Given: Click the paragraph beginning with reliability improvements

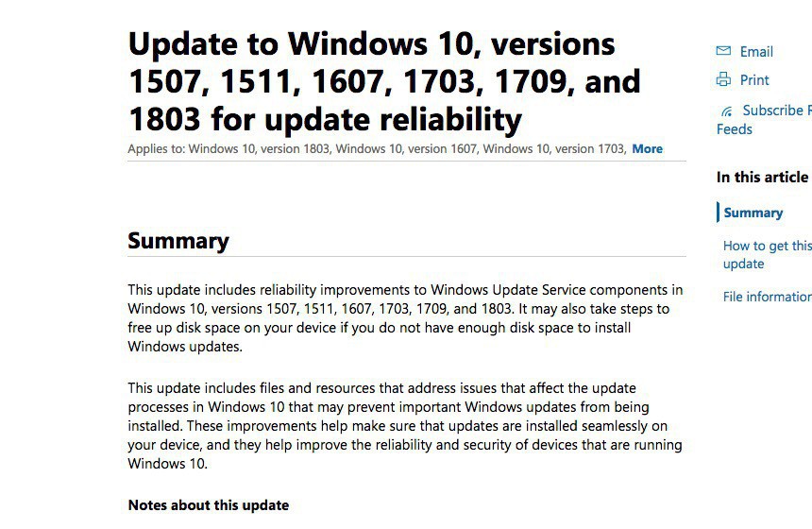Looking at the screenshot, I should (405, 318).
